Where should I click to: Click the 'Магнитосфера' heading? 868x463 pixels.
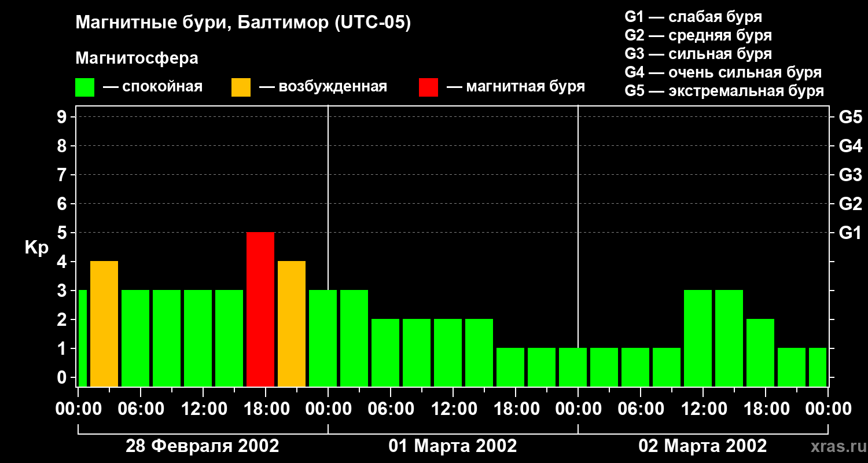(x=137, y=58)
